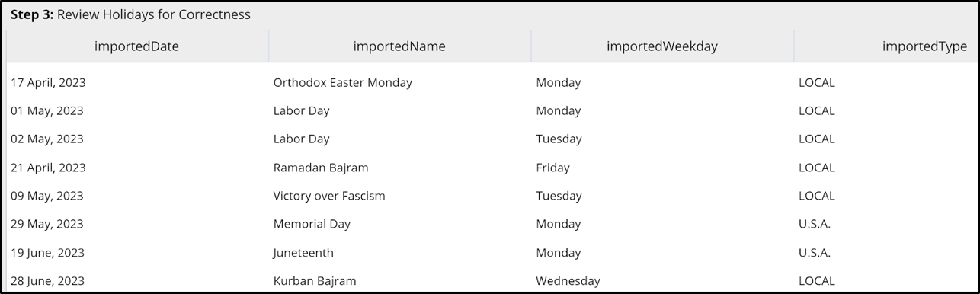Image resolution: width=980 pixels, height=294 pixels.
Task: Click the LOCAL type for Orthodox Easter Monday
Action: pyautogui.click(x=817, y=82)
